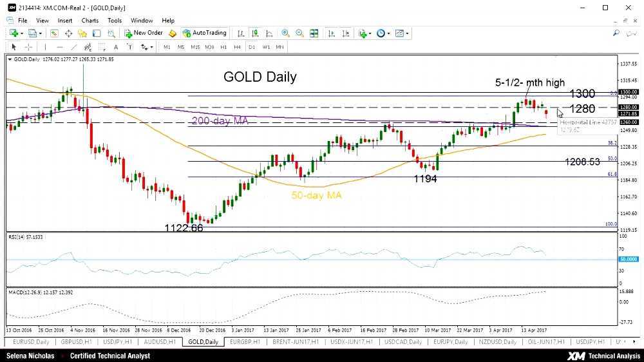This screenshot has width=644, height=362.
Task: Select the text label tool (T)
Action: click(x=130, y=47)
